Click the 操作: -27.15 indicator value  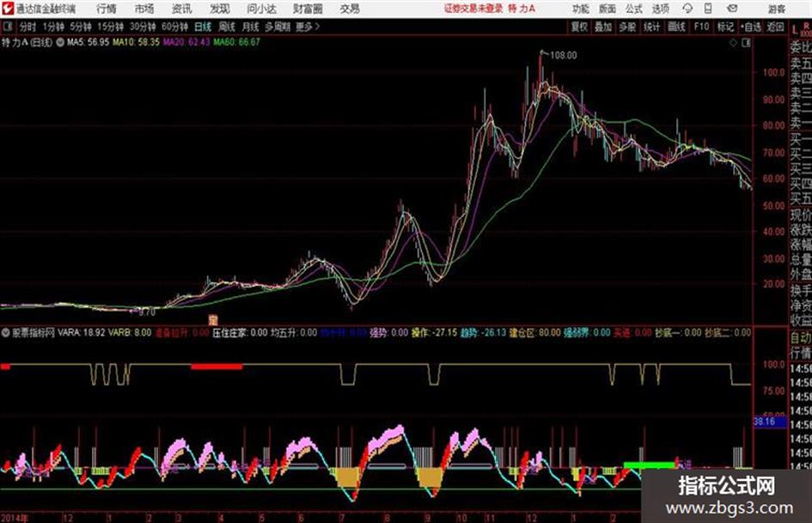(434, 332)
